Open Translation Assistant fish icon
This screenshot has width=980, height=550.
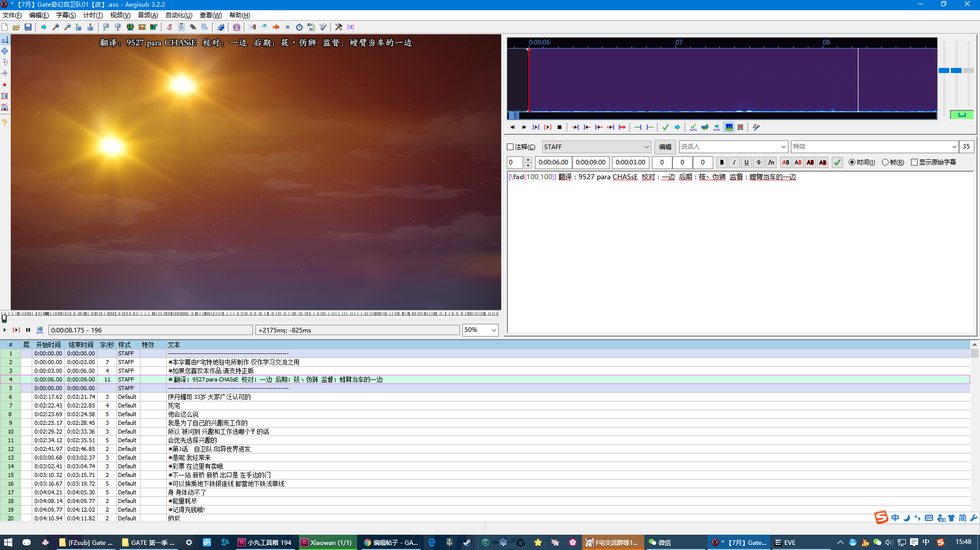click(x=276, y=27)
